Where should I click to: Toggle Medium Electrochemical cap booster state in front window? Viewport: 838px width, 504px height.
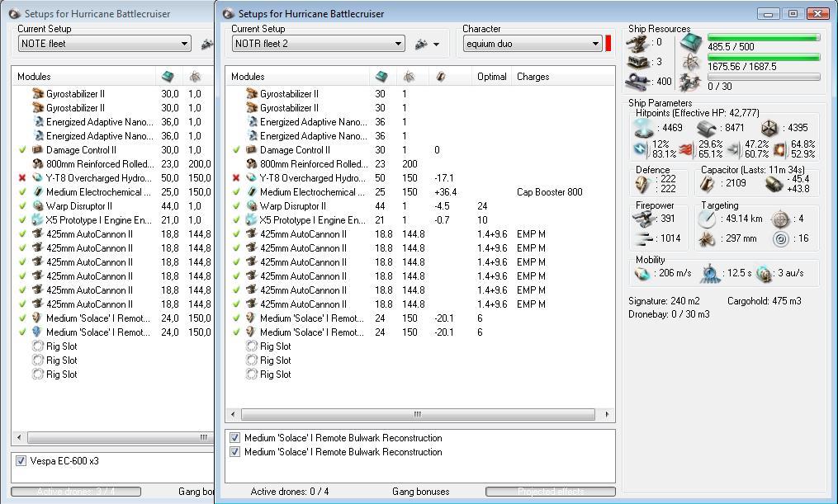[236, 191]
